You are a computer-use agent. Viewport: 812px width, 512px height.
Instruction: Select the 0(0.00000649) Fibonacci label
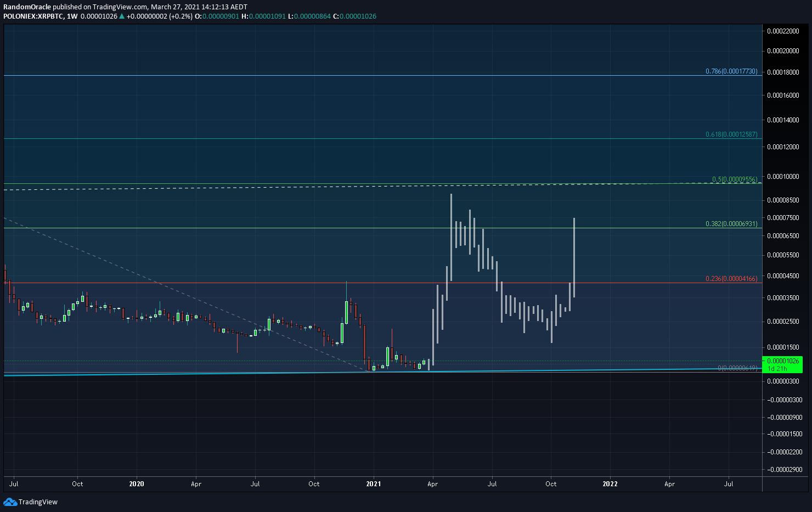point(737,368)
